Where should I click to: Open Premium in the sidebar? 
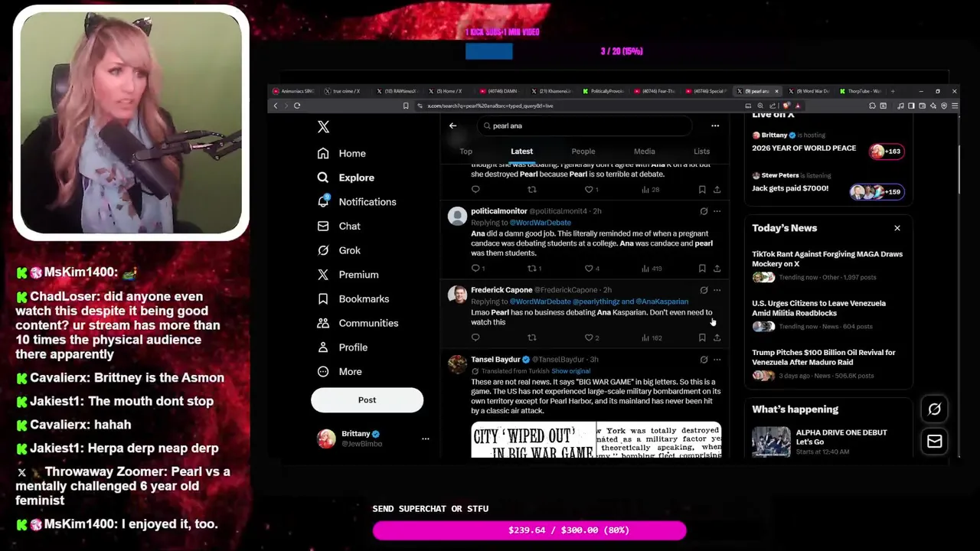348,275
